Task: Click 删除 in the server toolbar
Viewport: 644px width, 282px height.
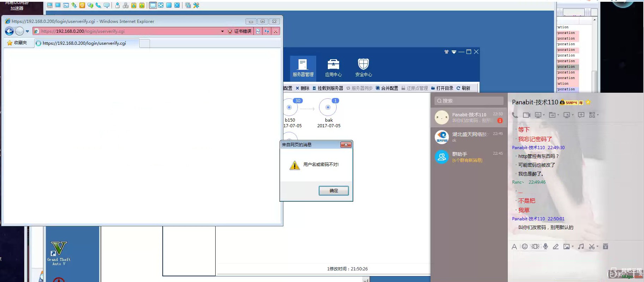Action: pos(302,88)
